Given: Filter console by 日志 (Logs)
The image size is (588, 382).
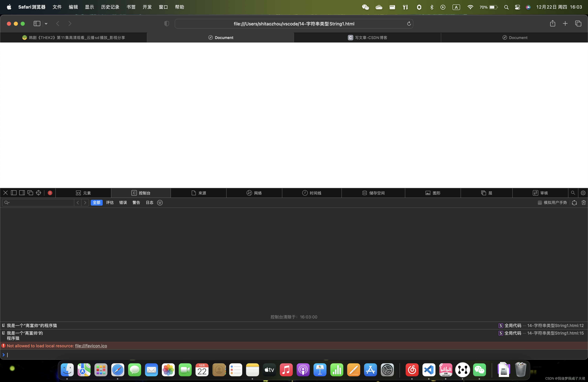Looking at the screenshot, I should click(x=149, y=203).
